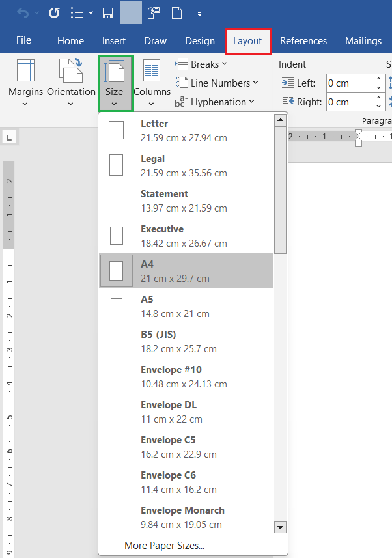
Task: Select B5 (JIS) paper size
Action: pyautogui.click(x=186, y=342)
